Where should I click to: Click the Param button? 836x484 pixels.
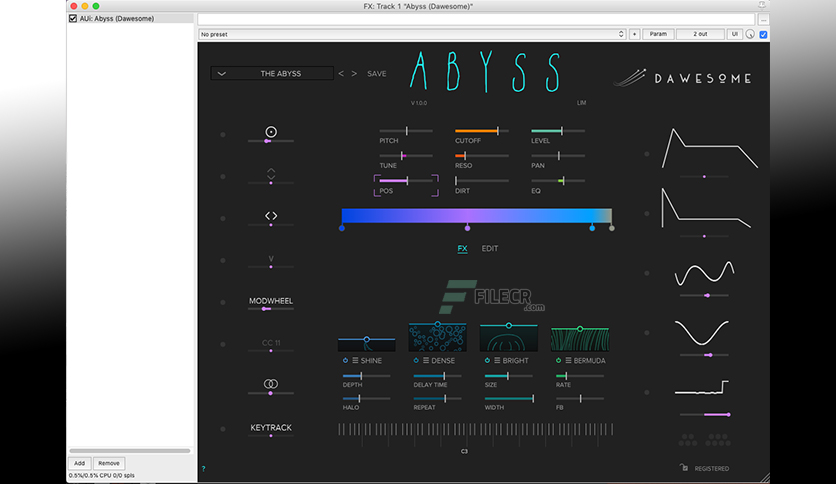[658, 34]
